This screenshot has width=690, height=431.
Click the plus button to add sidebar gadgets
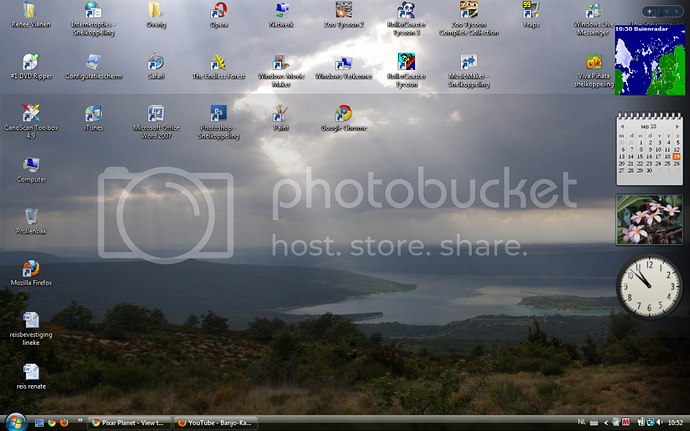coord(650,12)
